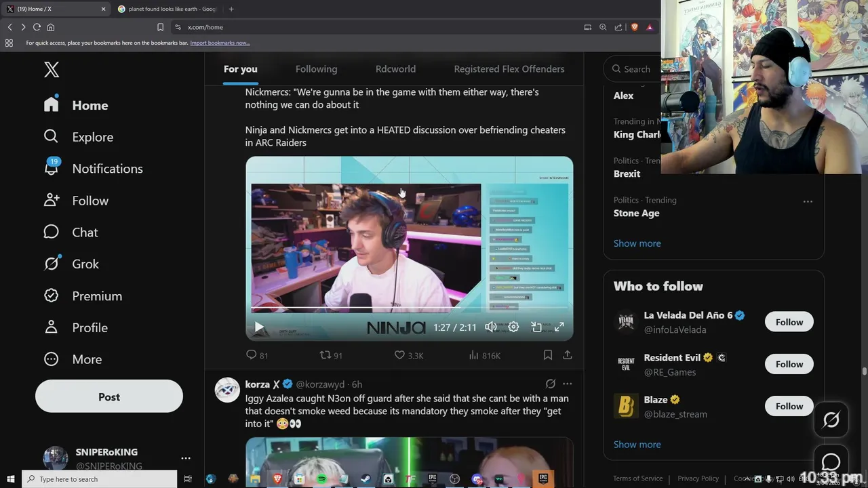This screenshot has height=488, width=868.
Task: Open a new browser tab
Action: [x=231, y=9]
